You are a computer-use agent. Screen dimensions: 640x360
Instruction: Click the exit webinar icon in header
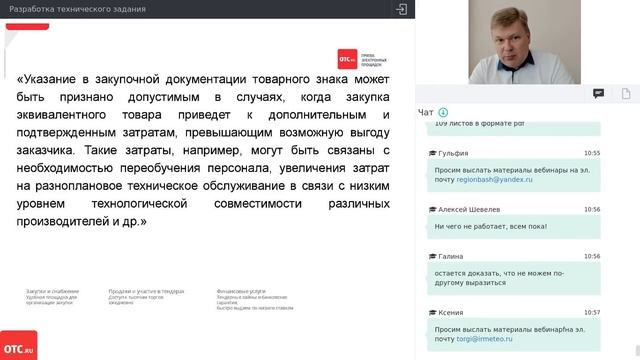tap(401, 9)
